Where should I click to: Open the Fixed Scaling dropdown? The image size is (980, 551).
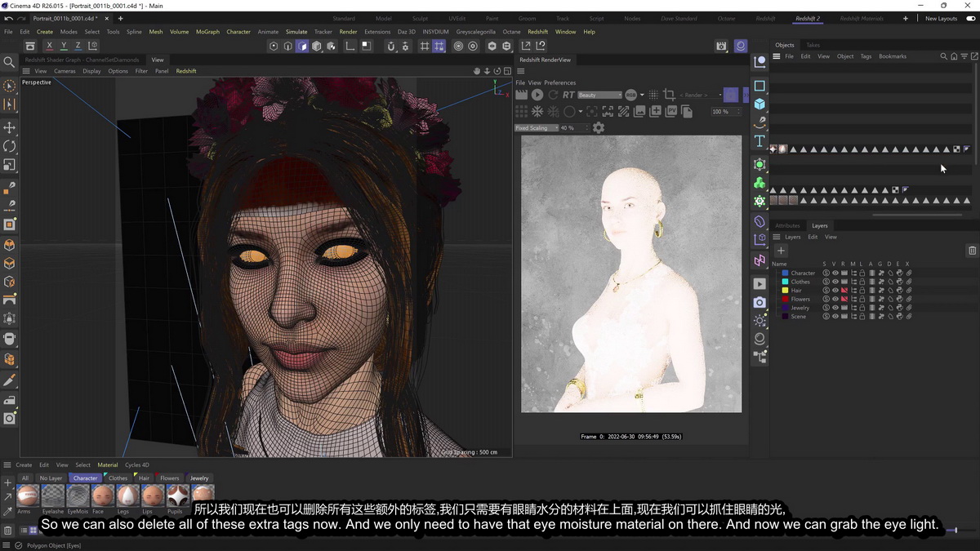(x=536, y=128)
